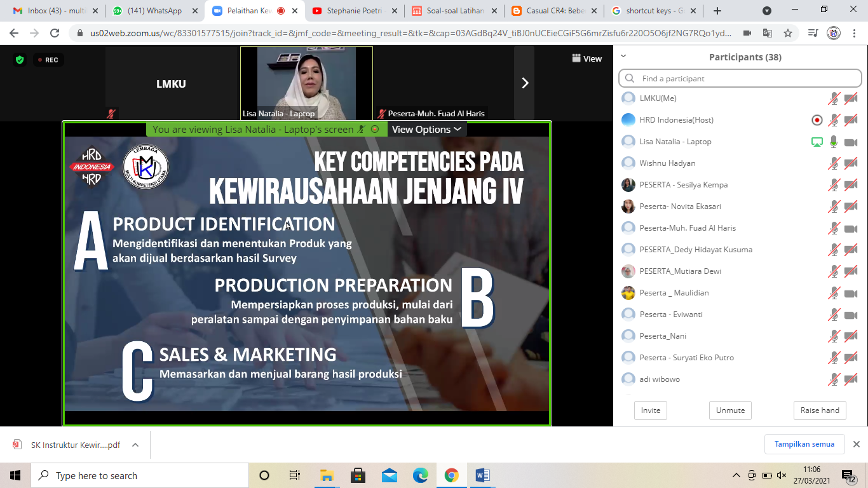Click the REC recording indicator
868x488 pixels.
48,60
